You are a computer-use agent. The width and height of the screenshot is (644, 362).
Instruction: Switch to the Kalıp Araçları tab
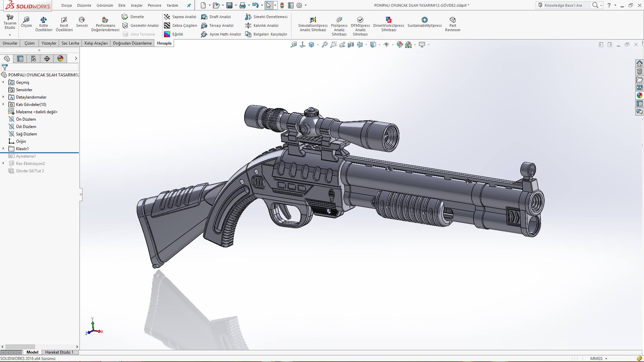pyautogui.click(x=96, y=43)
